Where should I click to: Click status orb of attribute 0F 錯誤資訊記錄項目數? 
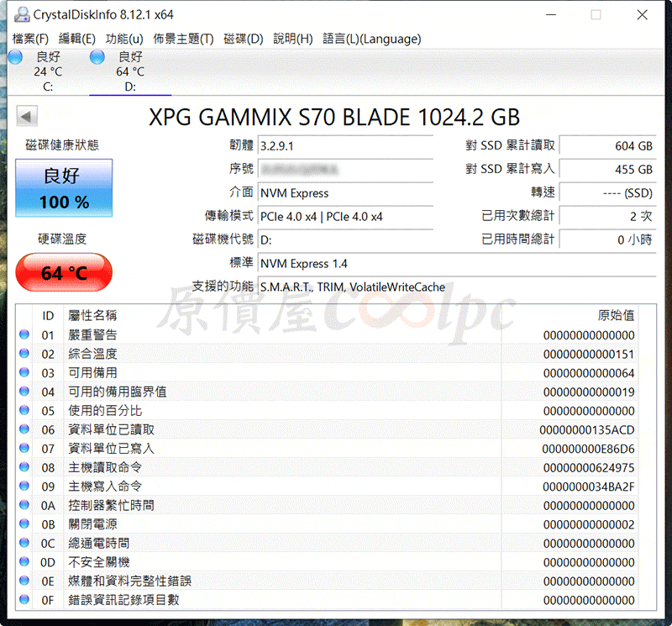click(24, 599)
